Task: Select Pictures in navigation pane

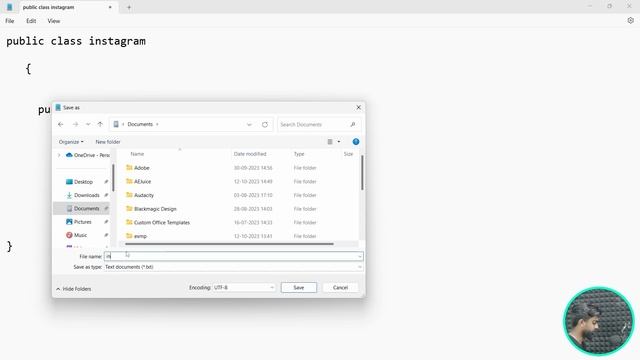Action: tap(79, 222)
